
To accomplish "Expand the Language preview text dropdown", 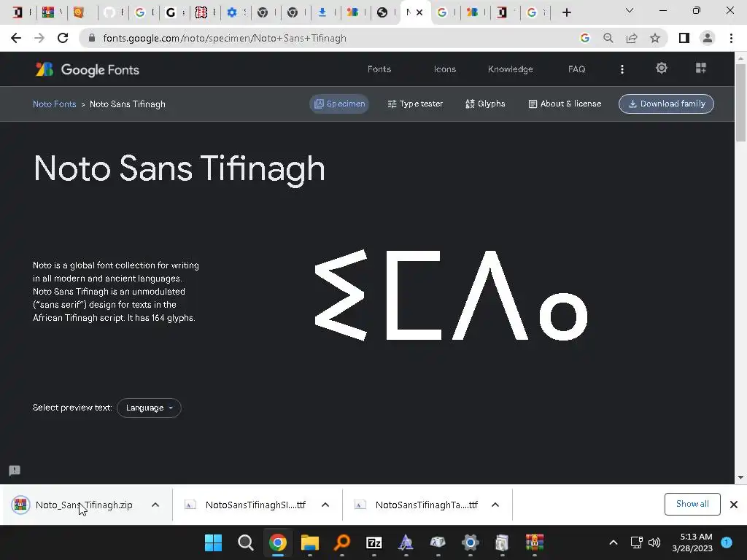I will 149,408.
